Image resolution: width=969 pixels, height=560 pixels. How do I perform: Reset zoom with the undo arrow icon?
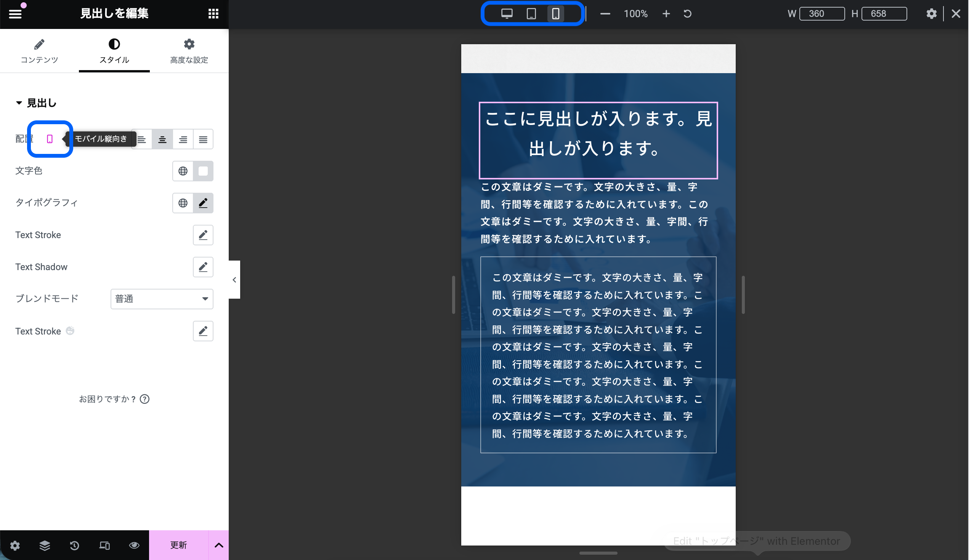(x=688, y=14)
